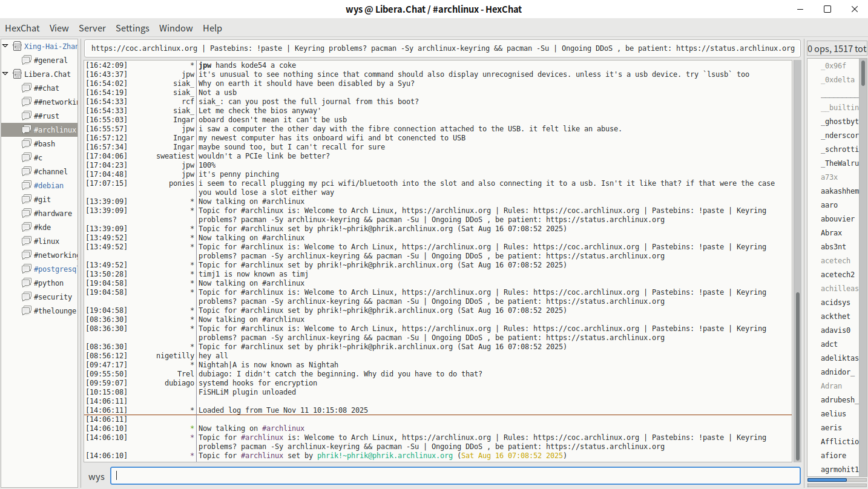Collapse the Libera.Chat server tree
Screen dimensions: 868x489
coord(6,74)
